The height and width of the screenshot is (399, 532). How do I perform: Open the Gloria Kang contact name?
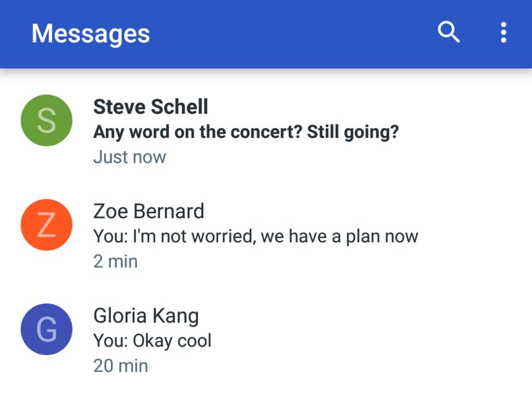146,316
